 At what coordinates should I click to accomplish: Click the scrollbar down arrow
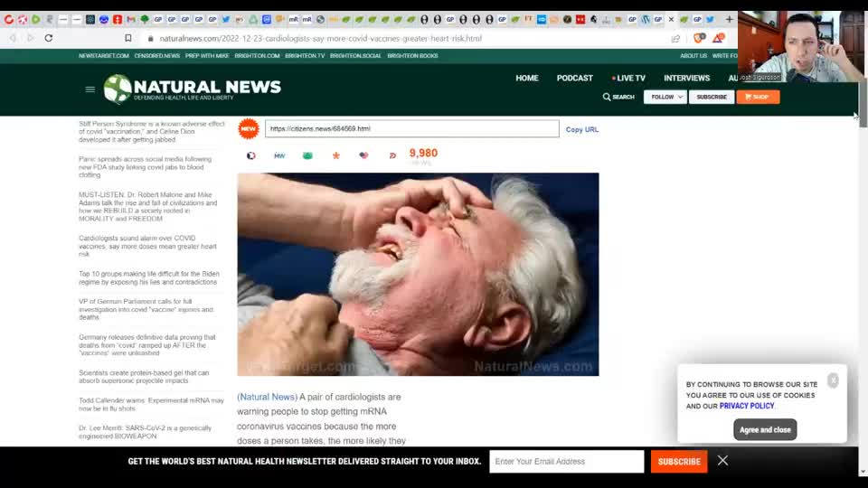click(863, 472)
